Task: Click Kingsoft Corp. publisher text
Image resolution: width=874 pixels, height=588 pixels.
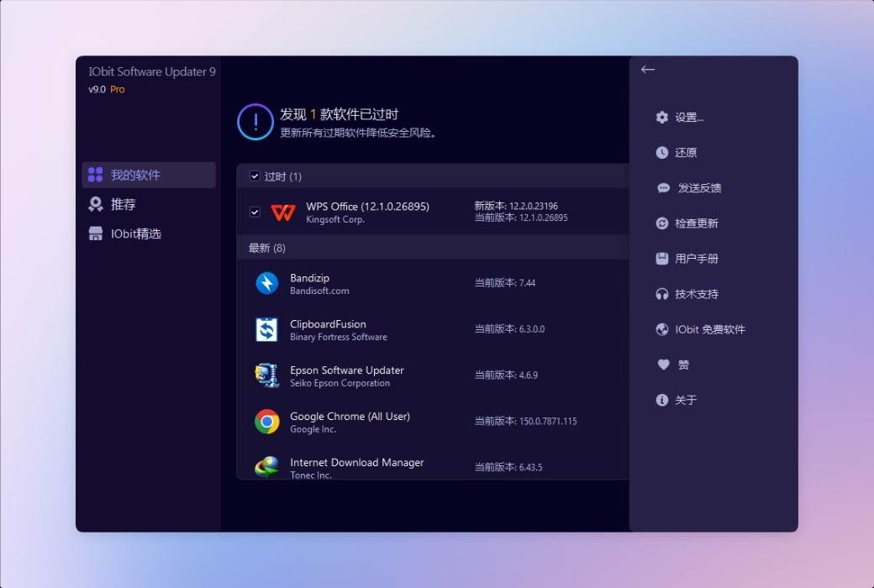Action: click(335, 219)
